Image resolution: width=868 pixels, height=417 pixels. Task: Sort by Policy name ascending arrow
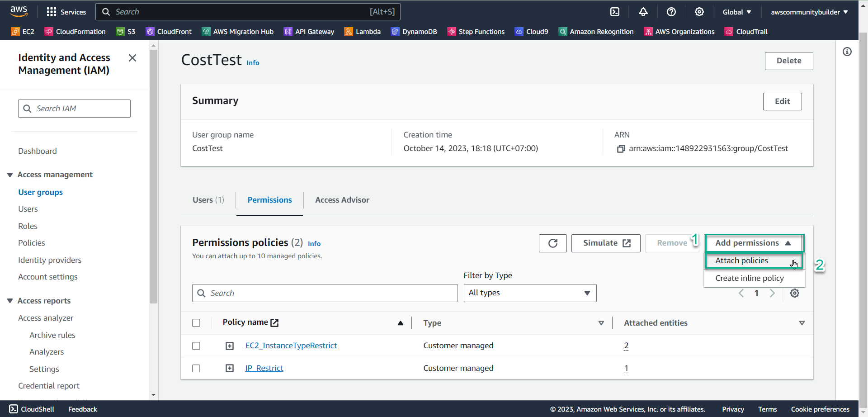pyautogui.click(x=401, y=323)
